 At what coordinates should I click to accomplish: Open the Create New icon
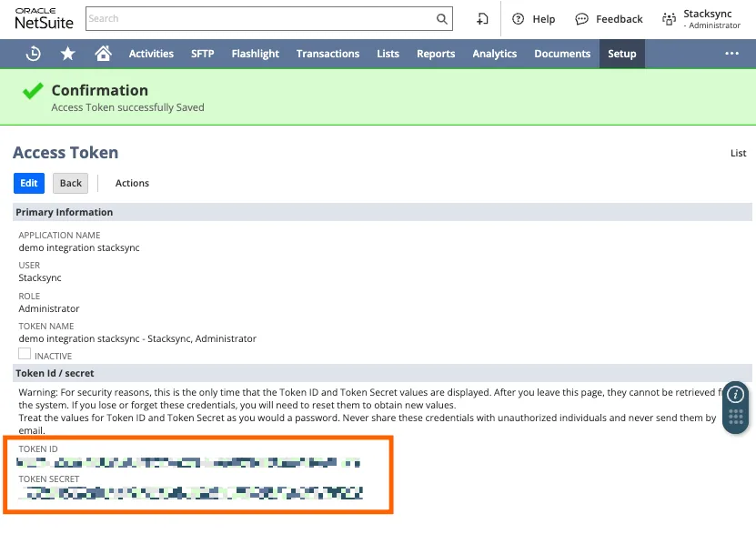pyautogui.click(x=482, y=19)
